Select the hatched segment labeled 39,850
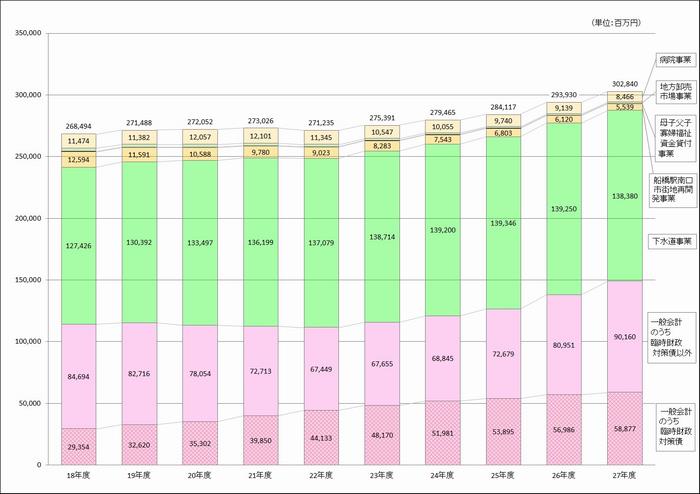 tap(261, 440)
